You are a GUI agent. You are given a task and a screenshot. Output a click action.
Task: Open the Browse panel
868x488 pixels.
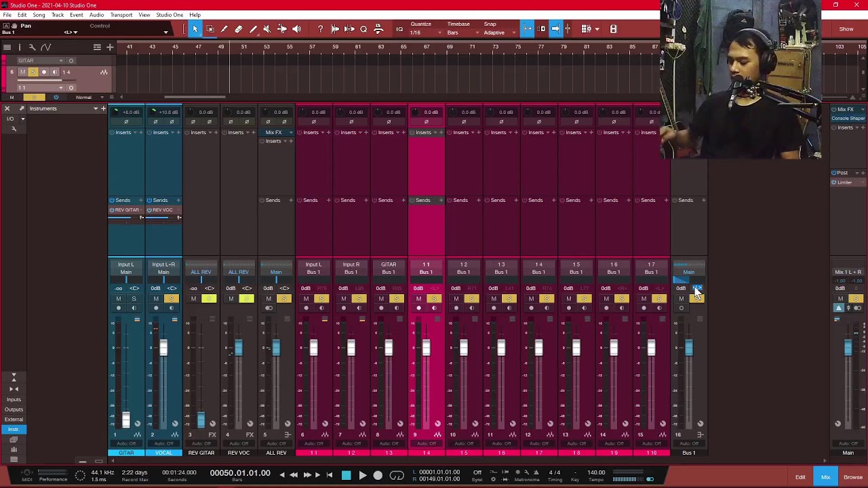click(853, 477)
